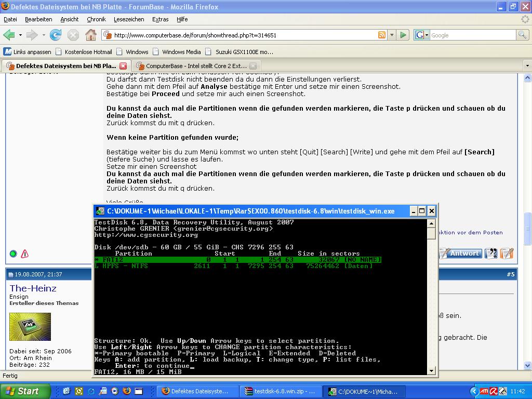Click the Antwort reply button

point(461,253)
